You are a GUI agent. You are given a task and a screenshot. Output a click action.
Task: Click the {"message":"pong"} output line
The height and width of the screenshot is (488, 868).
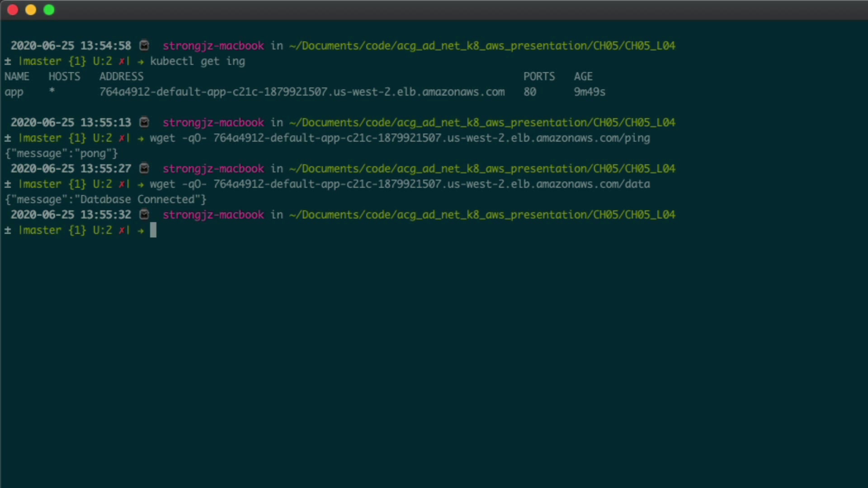pos(61,154)
